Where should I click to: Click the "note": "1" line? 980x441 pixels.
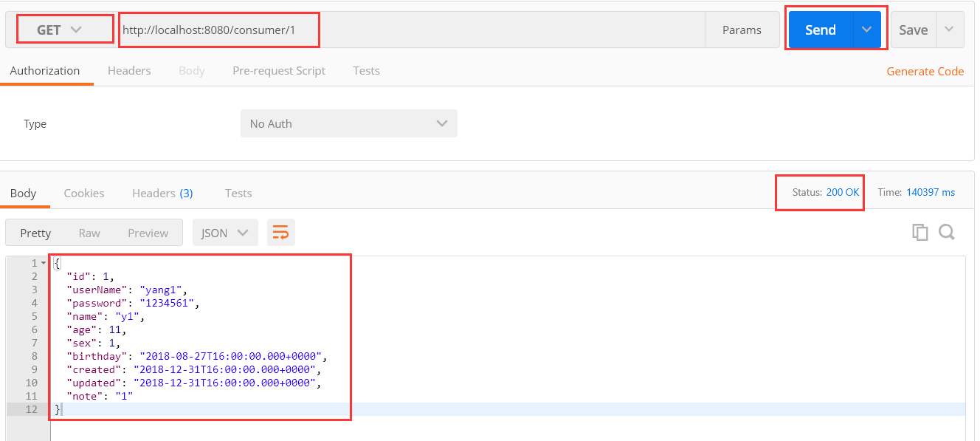[100, 396]
